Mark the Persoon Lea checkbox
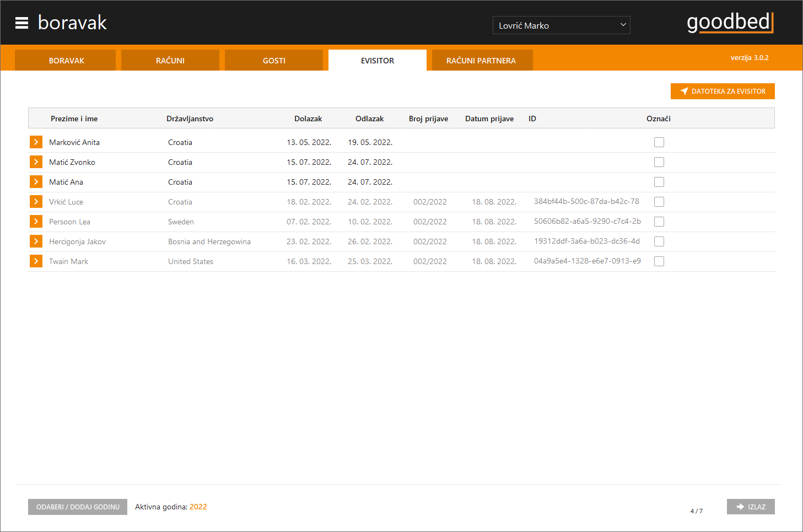 point(659,222)
